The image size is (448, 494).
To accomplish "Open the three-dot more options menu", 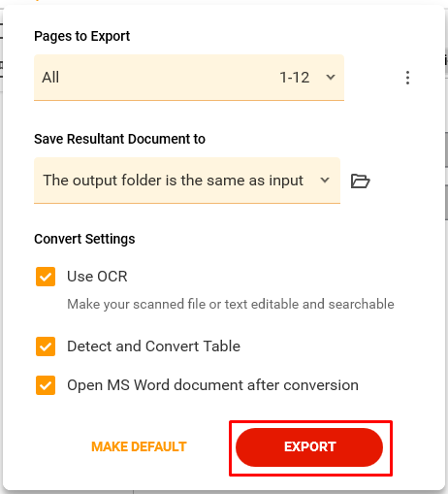I will click(407, 78).
